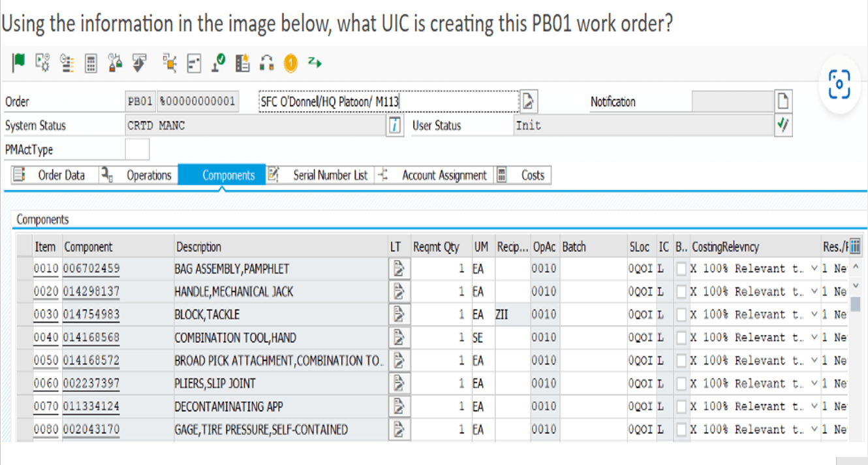Open component link 014298137

pyautogui.click(x=91, y=291)
